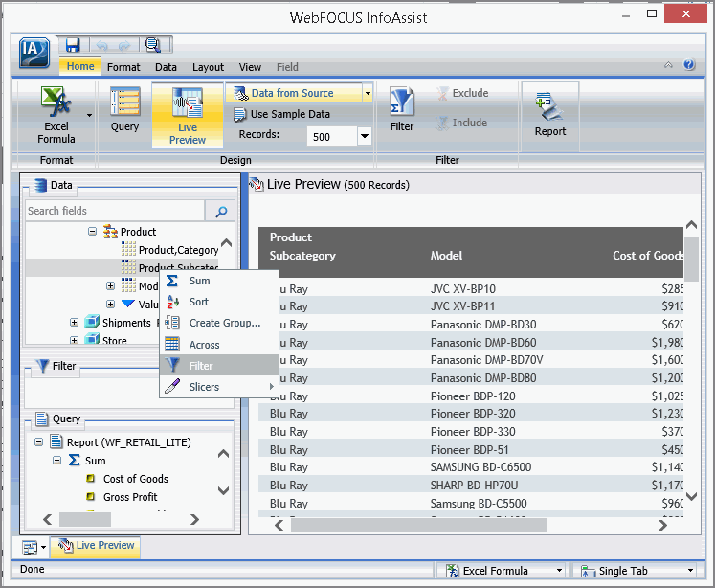Screen dimensions: 715x588
Task: Toggle the Live Preview design button
Action: [188, 116]
